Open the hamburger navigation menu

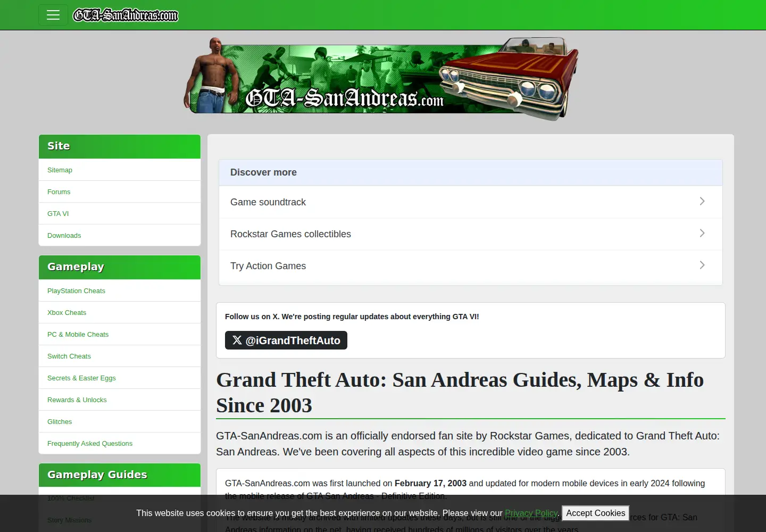[53, 15]
